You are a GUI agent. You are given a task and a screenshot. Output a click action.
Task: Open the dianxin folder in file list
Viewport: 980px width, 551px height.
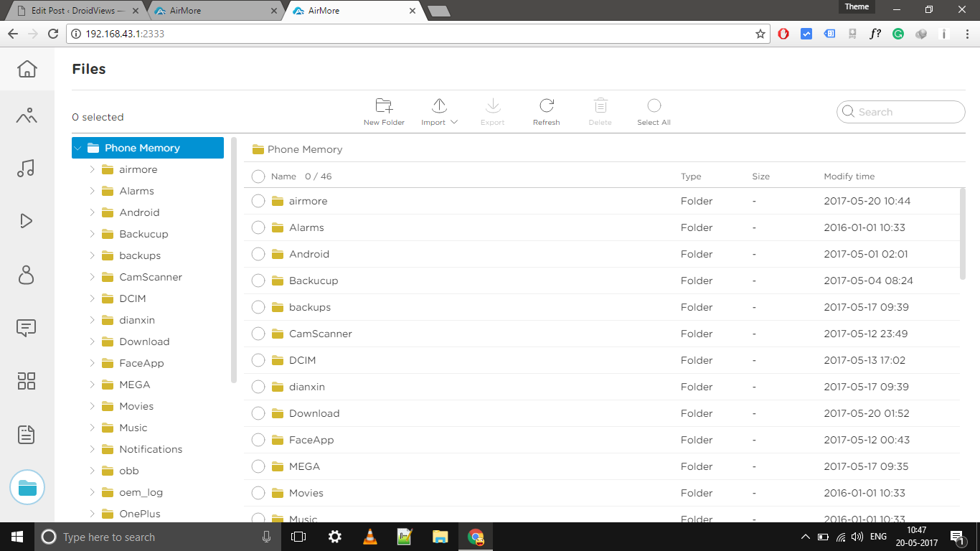pyautogui.click(x=307, y=387)
